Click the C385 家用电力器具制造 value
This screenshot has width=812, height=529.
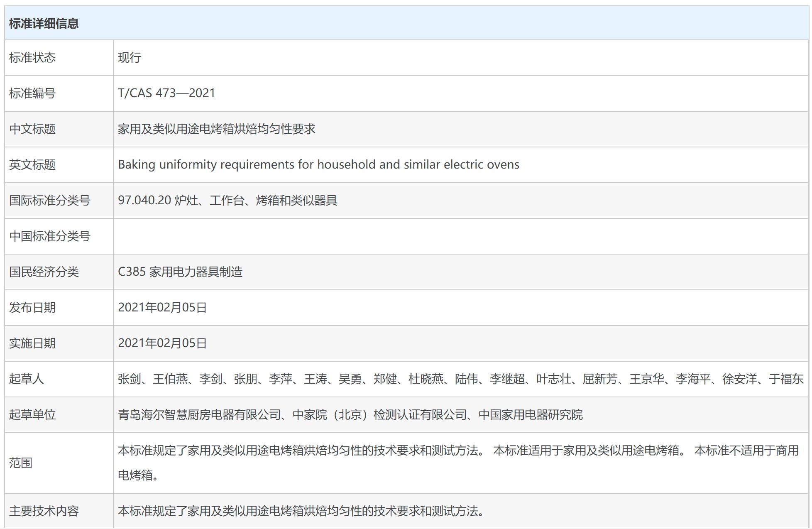pyautogui.click(x=180, y=272)
